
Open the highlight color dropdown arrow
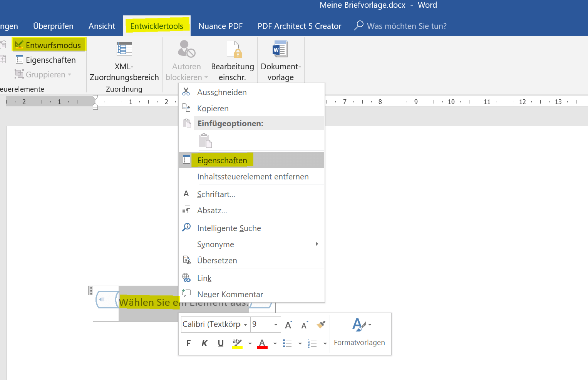pos(250,343)
